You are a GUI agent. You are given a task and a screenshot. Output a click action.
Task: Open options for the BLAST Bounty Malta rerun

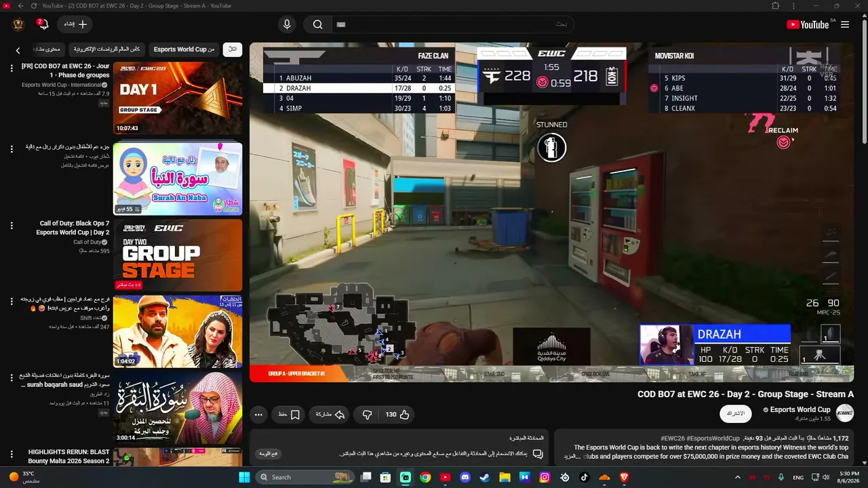click(12, 454)
